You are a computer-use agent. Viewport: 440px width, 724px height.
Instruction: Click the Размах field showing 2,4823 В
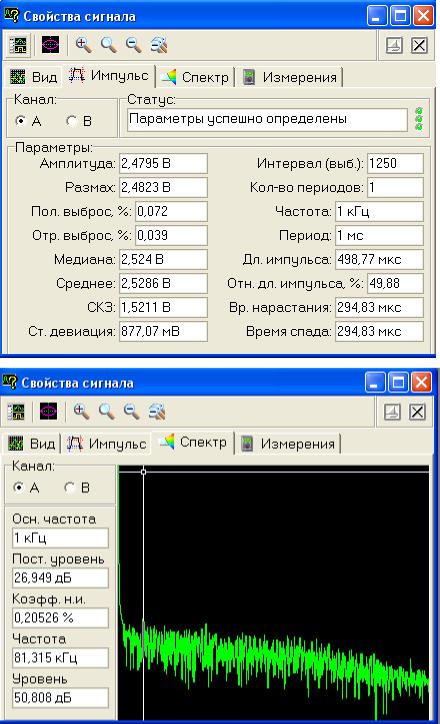163,187
